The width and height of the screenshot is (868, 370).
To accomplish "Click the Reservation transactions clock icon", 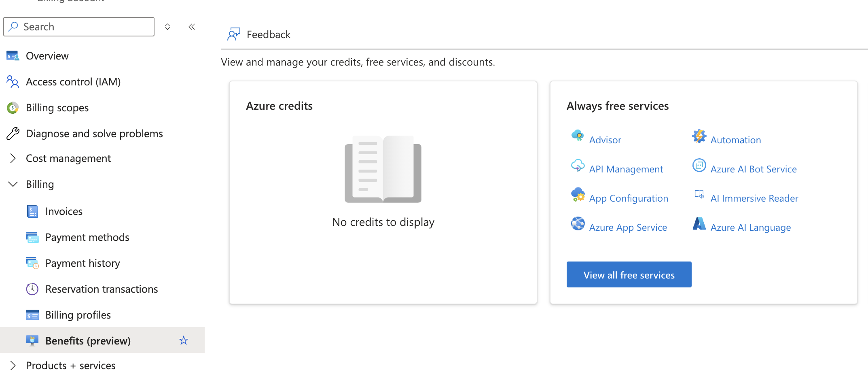I will 32,289.
